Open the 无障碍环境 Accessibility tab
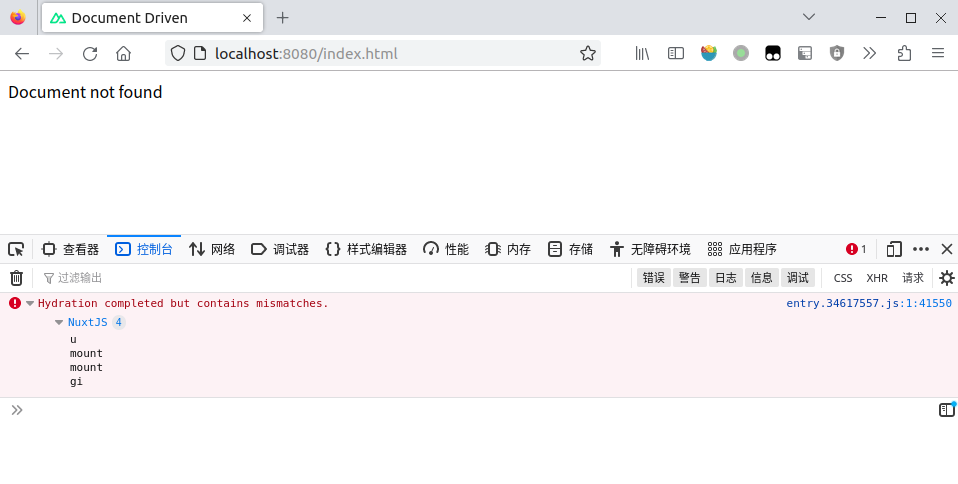The height and width of the screenshot is (484, 958). [x=650, y=249]
